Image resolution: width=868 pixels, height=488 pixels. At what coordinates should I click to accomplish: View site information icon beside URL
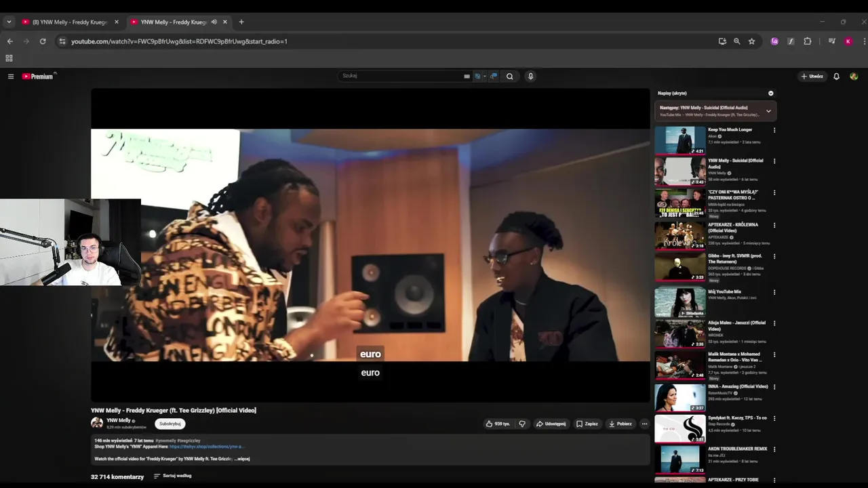62,41
